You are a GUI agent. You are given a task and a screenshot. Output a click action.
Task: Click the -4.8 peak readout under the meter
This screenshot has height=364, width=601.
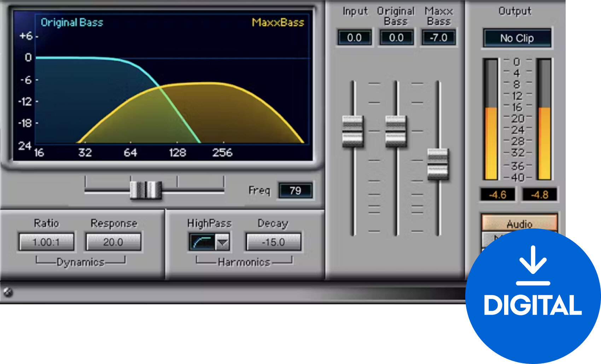click(x=541, y=195)
